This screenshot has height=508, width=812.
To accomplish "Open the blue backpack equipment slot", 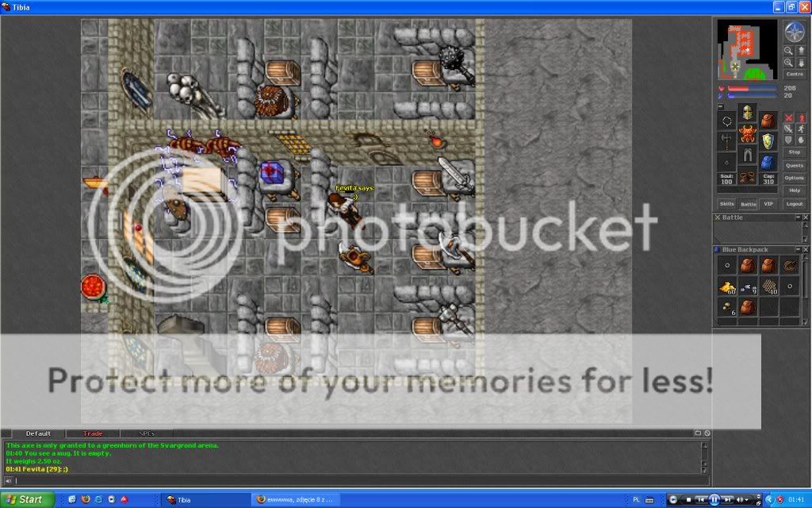I will coord(768,162).
